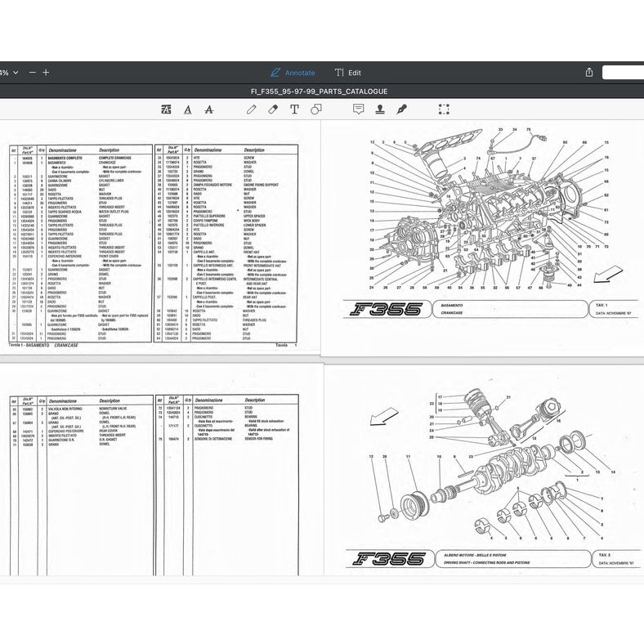This screenshot has width=644, height=644.
Task: Click the Tav. 1 crankcase diagram page
Action: click(483, 237)
